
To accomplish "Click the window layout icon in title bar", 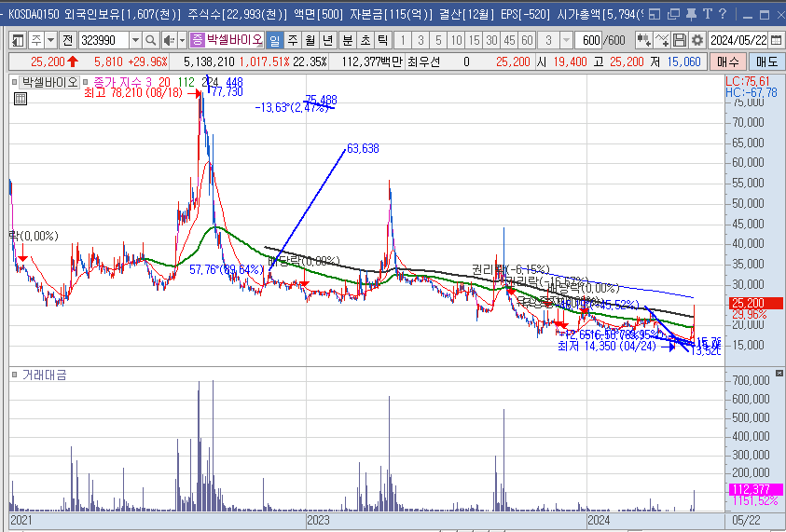I will 655,15.
